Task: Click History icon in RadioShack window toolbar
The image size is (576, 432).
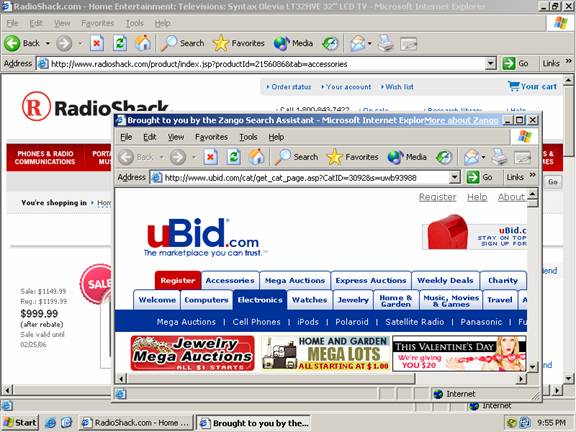Action: click(330, 43)
